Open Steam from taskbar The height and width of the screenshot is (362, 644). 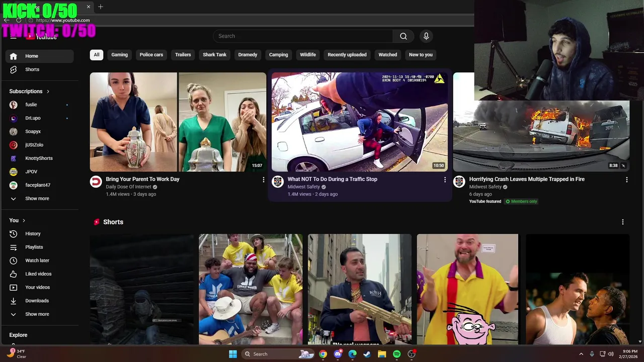367,354
